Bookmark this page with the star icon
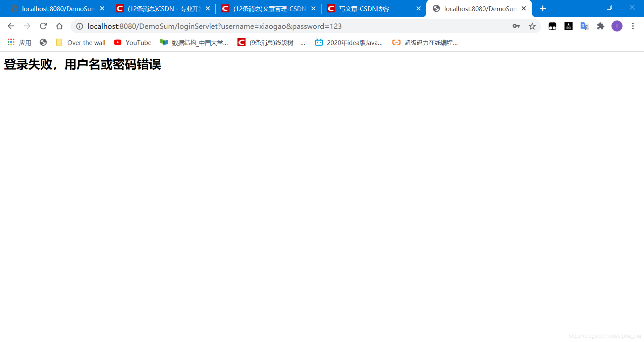644x342 pixels. pyautogui.click(x=532, y=26)
